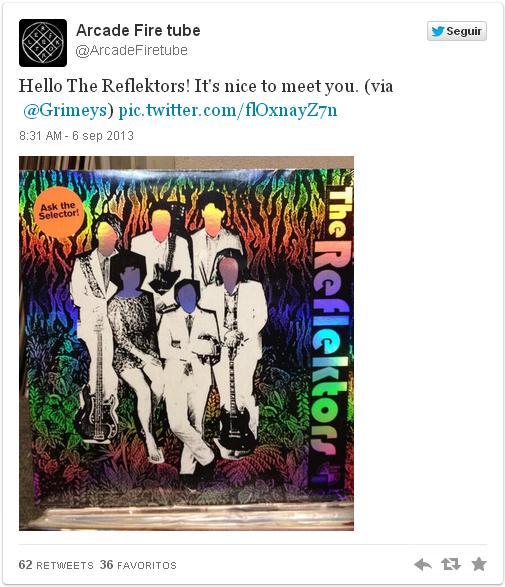Image resolution: width=505 pixels, height=587 pixels.
Task: Enlarge the Reflektors album photo
Action: (x=186, y=343)
